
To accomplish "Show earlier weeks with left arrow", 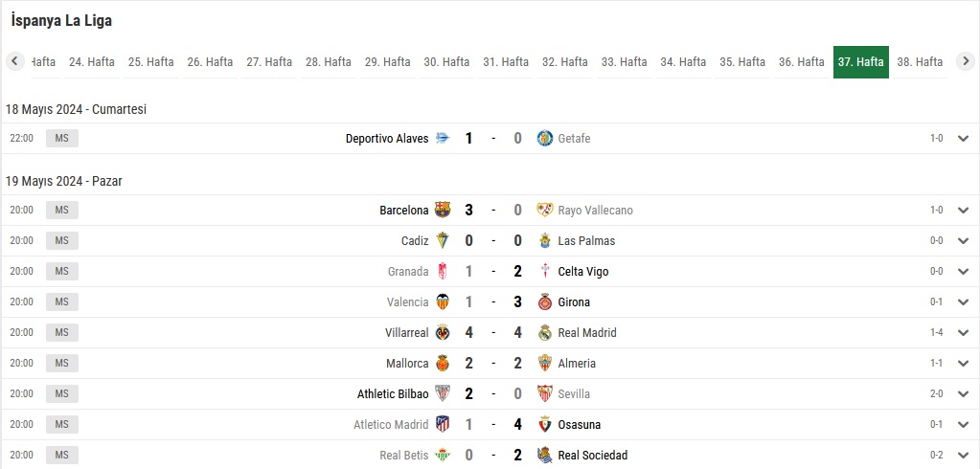I will 15,61.
